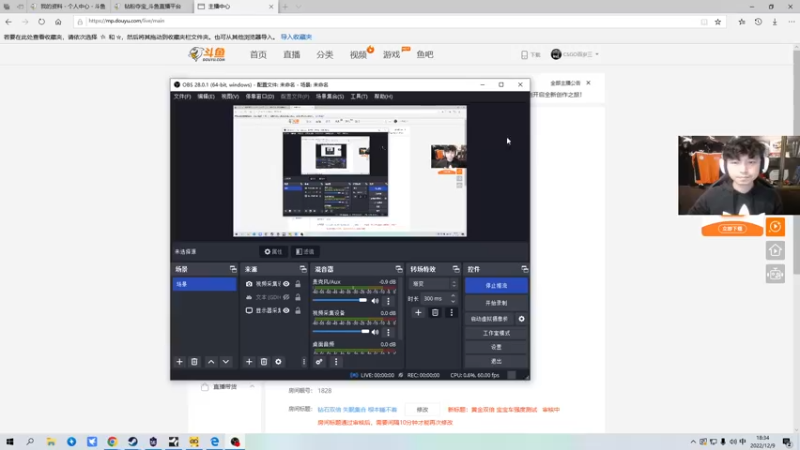Viewport: 800px width, 450px height.
Task: Toggle visibility eye for 文本 (GDI+) source
Action: [286, 297]
